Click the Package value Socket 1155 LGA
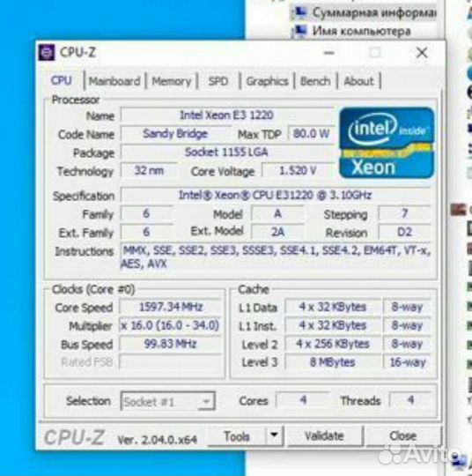The image size is (472, 476). (227, 152)
